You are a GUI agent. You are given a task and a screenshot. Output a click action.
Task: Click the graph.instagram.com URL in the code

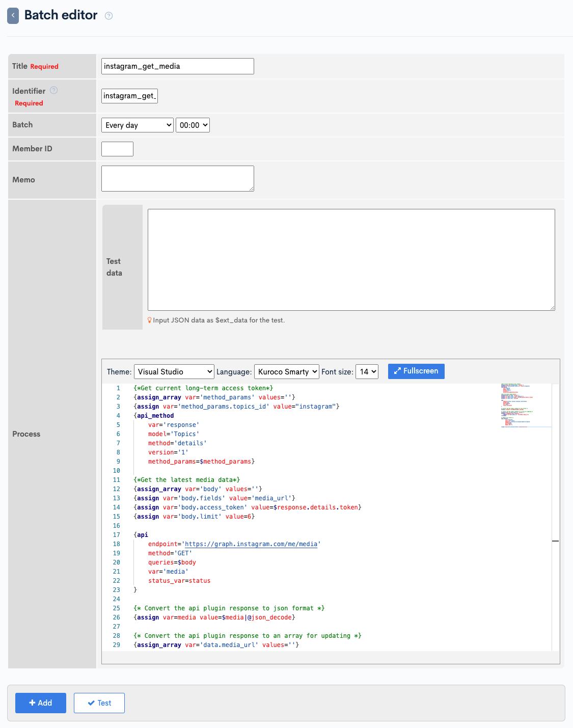coord(252,544)
